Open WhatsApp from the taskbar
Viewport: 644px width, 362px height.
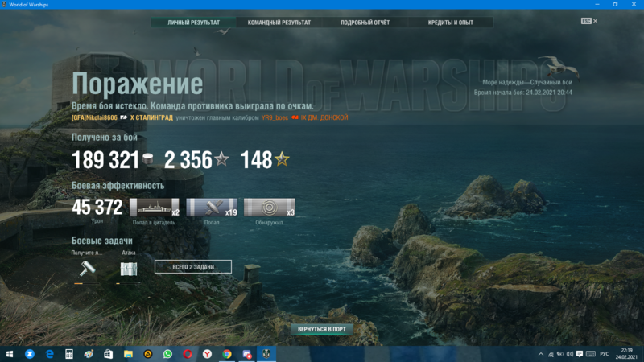167,353
